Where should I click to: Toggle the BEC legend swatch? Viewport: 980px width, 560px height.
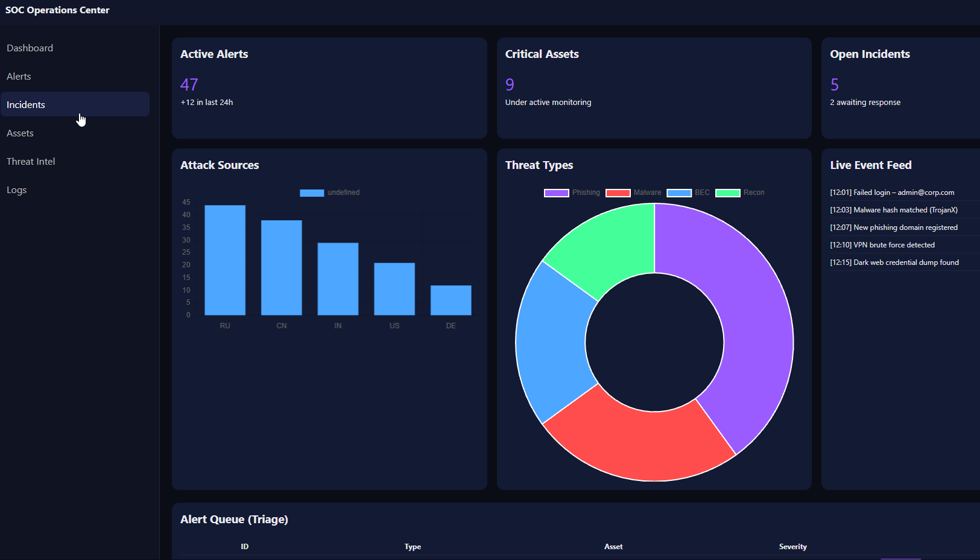tap(678, 193)
